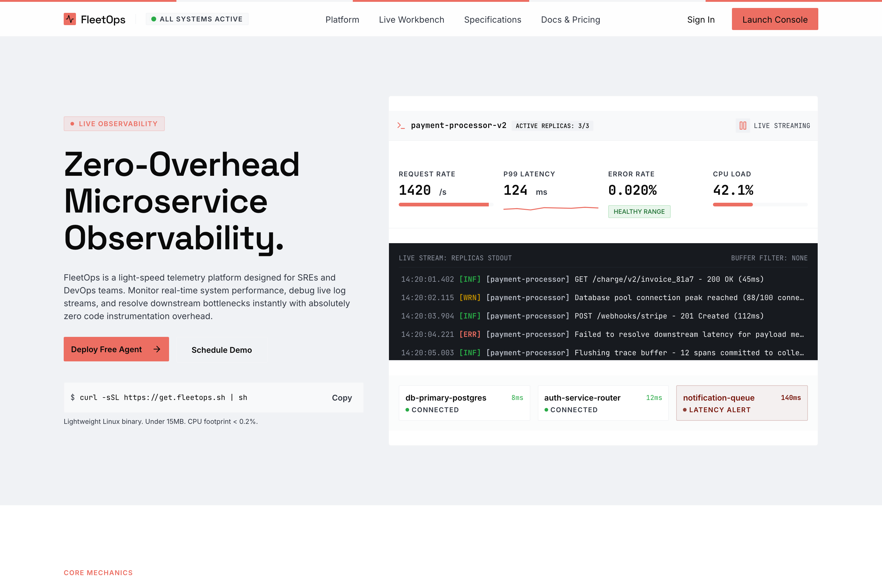Click the Schedule Demo button
Image resolution: width=882 pixels, height=588 pixels.
click(222, 349)
